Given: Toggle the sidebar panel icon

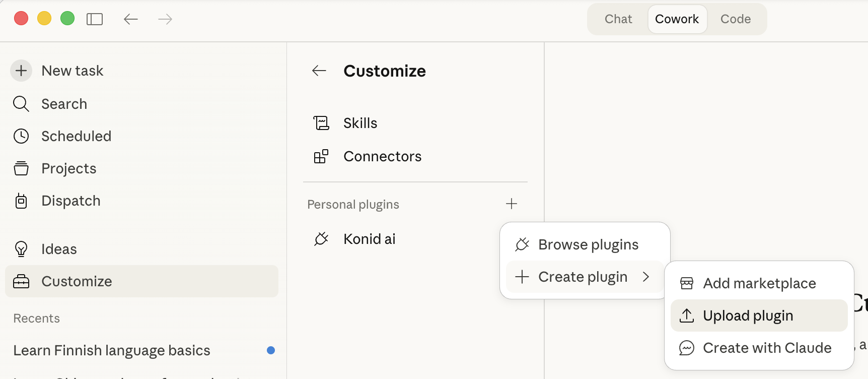Looking at the screenshot, I should pyautogui.click(x=95, y=19).
